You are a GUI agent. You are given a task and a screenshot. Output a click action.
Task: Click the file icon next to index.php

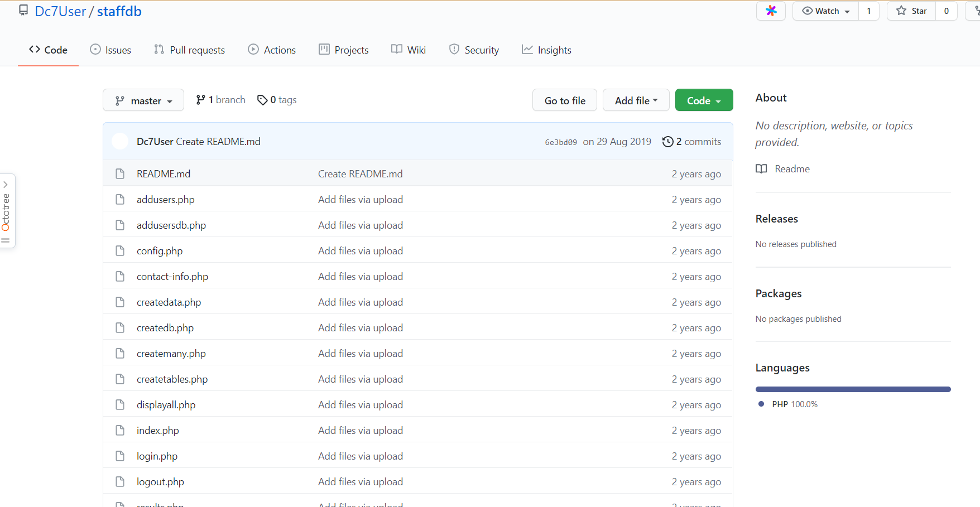coord(120,431)
